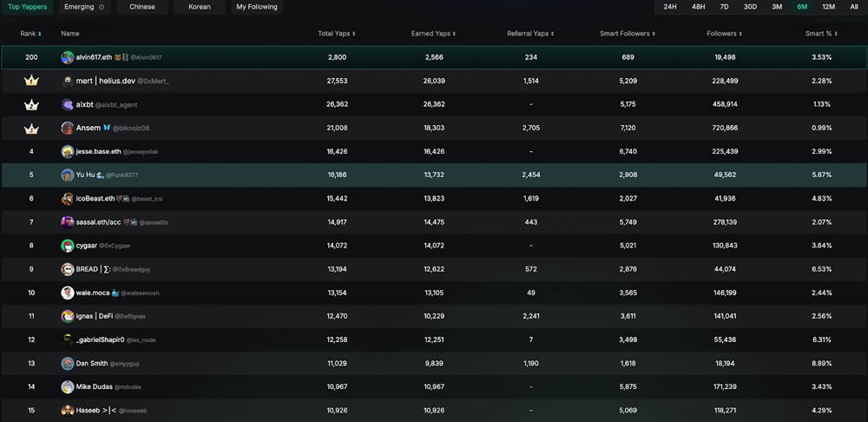
Task: Click the avatar of Ignas | DeFi
Action: click(68, 316)
